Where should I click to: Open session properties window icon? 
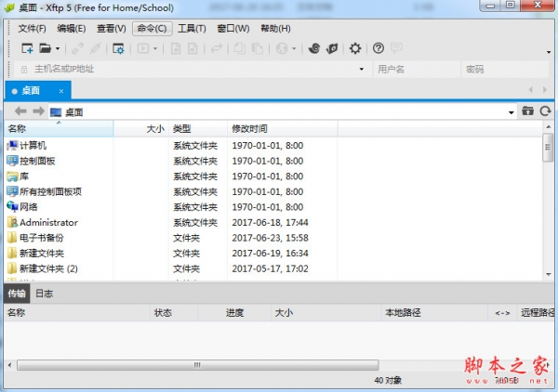118,48
